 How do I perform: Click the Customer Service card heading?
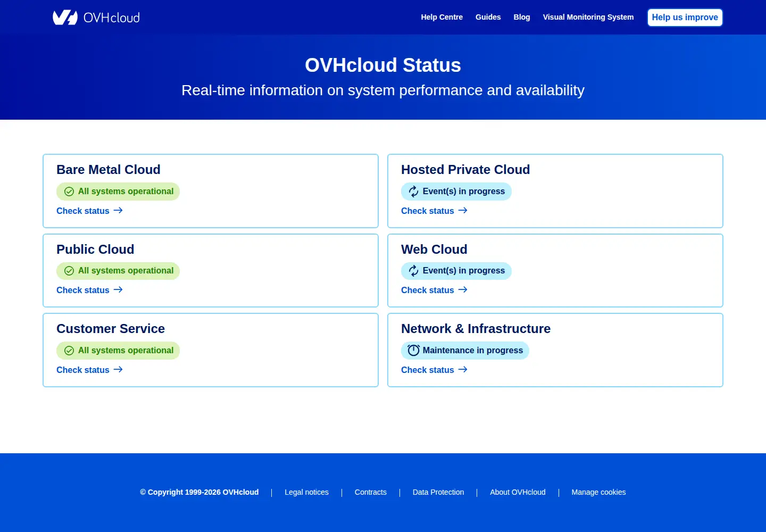pyautogui.click(x=111, y=329)
